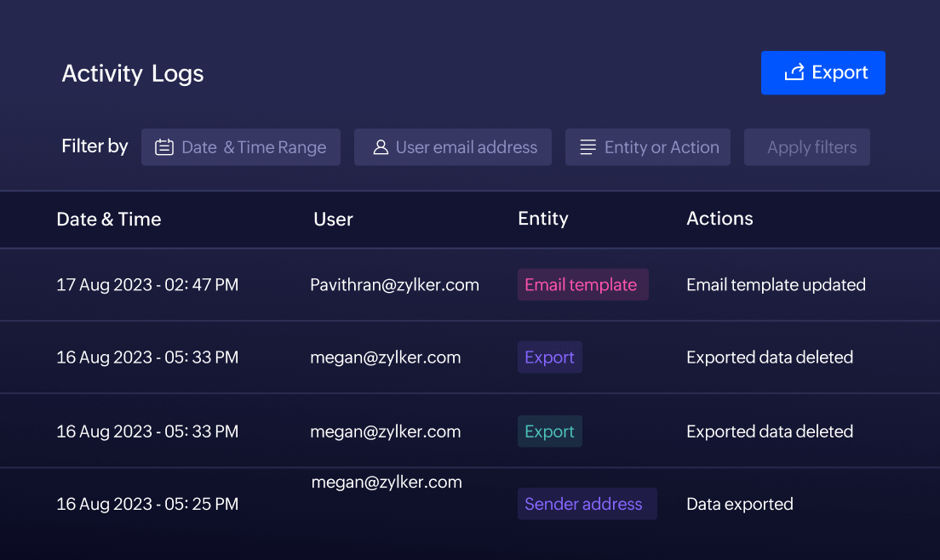
Task: Open the Entity or Action filter
Action: coord(648,146)
